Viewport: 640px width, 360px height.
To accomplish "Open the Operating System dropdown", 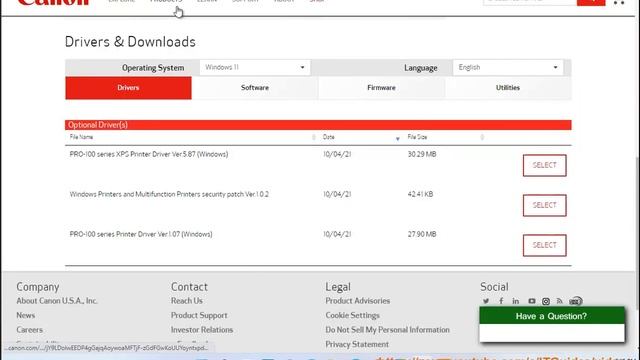I will [255, 67].
